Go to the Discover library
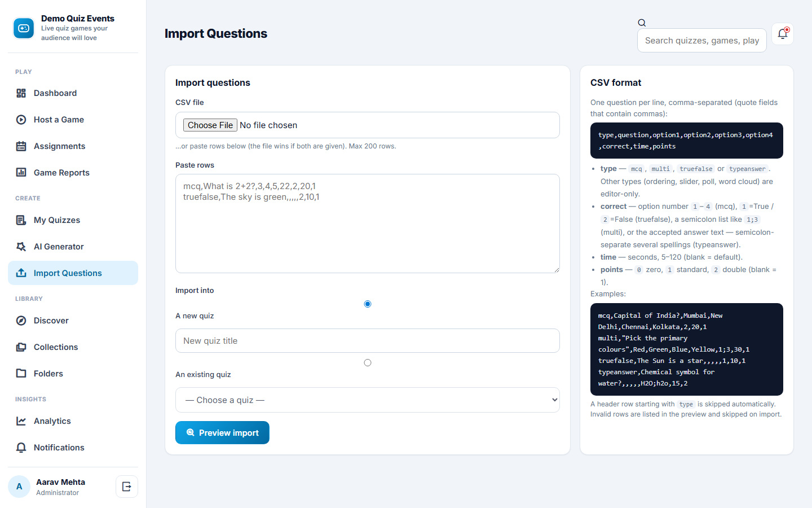The width and height of the screenshot is (812, 508). click(x=73, y=321)
